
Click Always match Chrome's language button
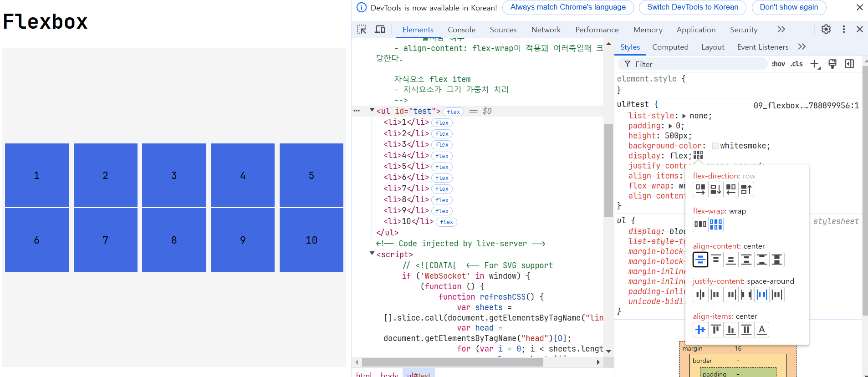tap(568, 7)
